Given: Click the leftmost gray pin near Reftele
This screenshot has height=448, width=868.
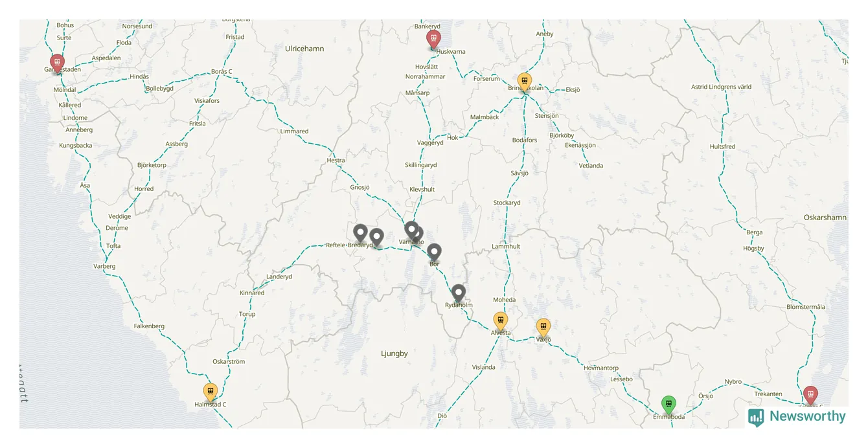Looking at the screenshot, I should tap(361, 234).
